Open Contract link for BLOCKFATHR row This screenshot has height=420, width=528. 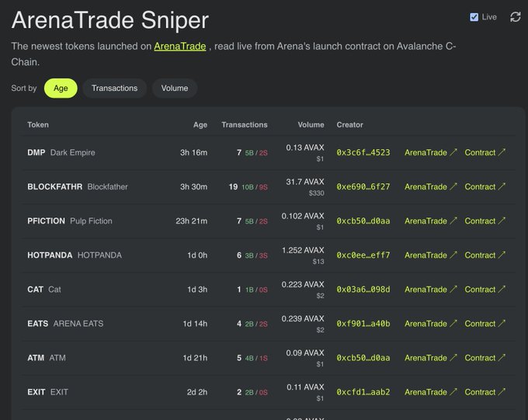click(x=485, y=187)
